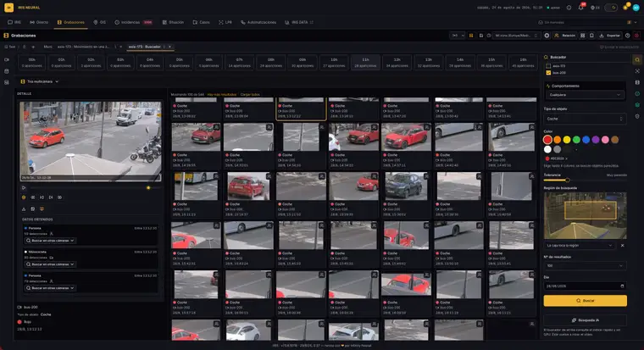The image size is (644, 350).
Task: Open the grid layout 1x1 dropdown
Action: point(457,36)
